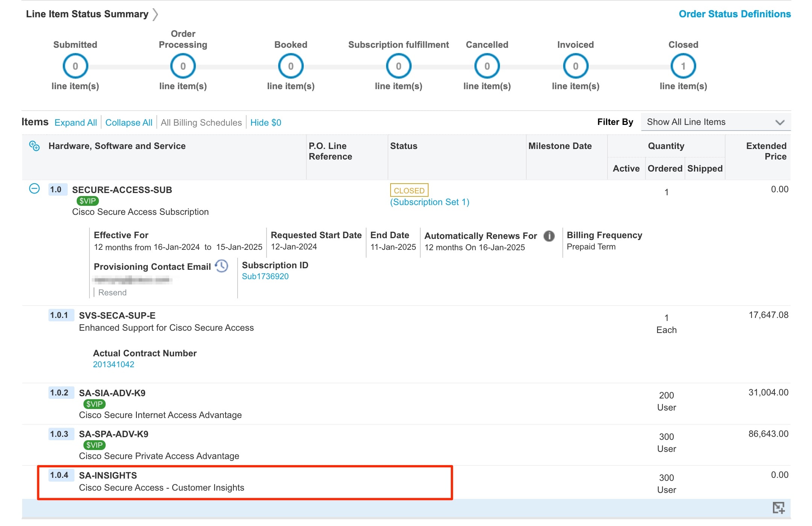The image size is (812, 526).
Task: Click the expand-all icon beside Hardware header
Action: click(x=34, y=146)
